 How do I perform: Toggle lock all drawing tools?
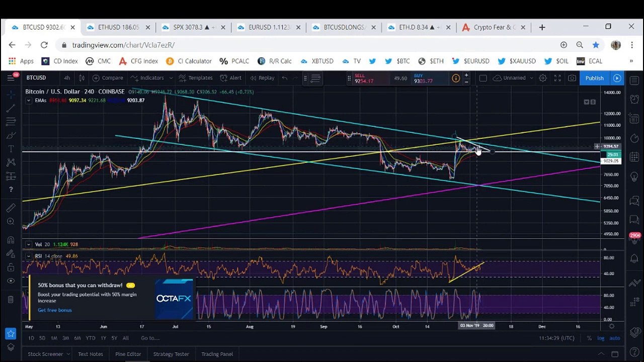11,267
